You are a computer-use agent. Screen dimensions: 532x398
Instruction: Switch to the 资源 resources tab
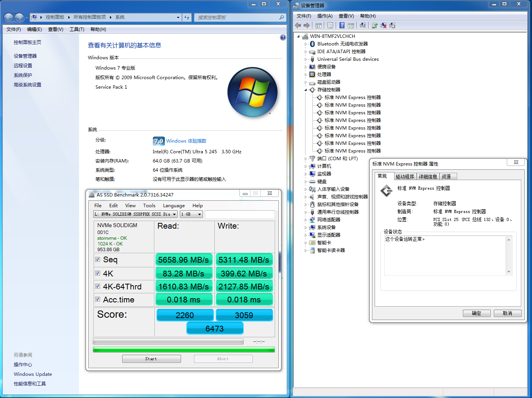click(x=448, y=177)
